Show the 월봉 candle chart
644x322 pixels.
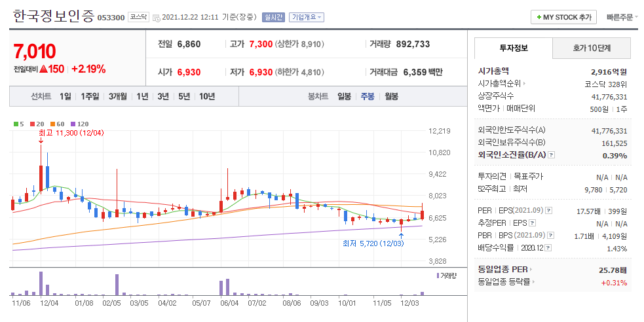(x=391, y=96)
